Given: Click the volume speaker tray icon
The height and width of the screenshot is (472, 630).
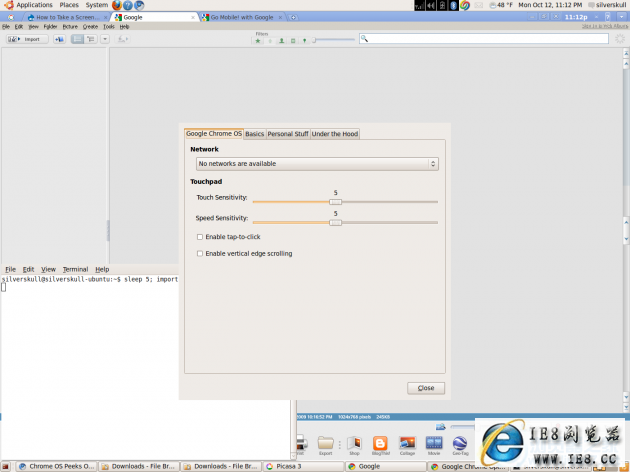Looking at the screenshot, I should [x=431, y=5].
